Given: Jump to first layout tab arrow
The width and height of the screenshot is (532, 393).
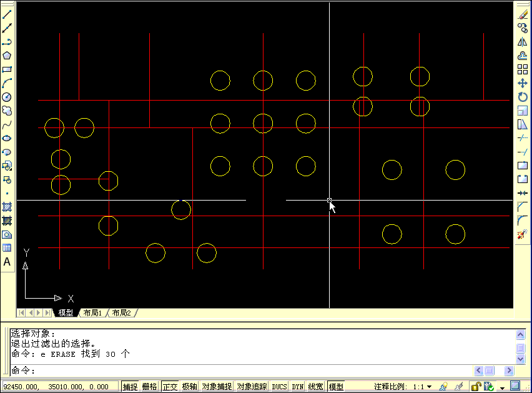Looking at the screenshot, I should click(21, 312).
